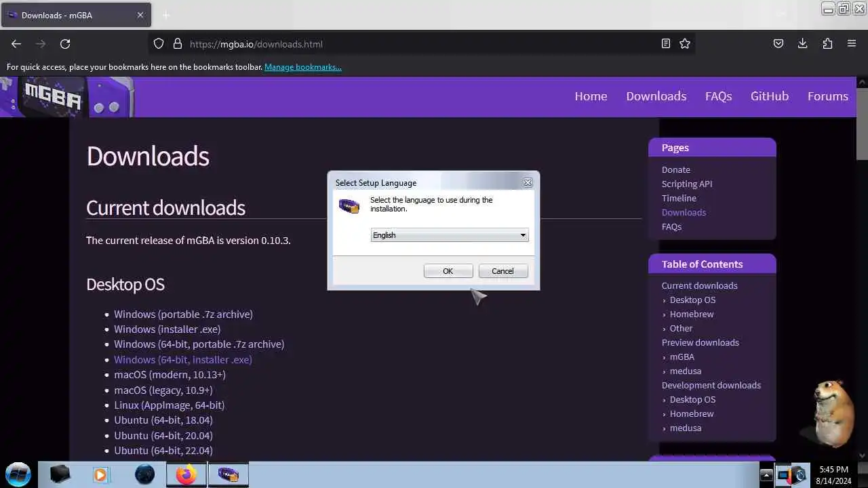
Task: Open GitHub in top navigation
Action: tap(769, 96)
